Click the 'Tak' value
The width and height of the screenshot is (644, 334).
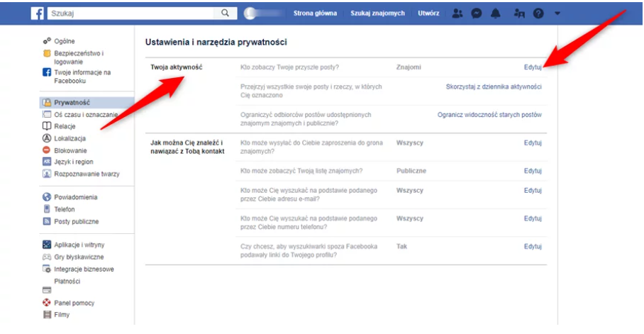401,247
